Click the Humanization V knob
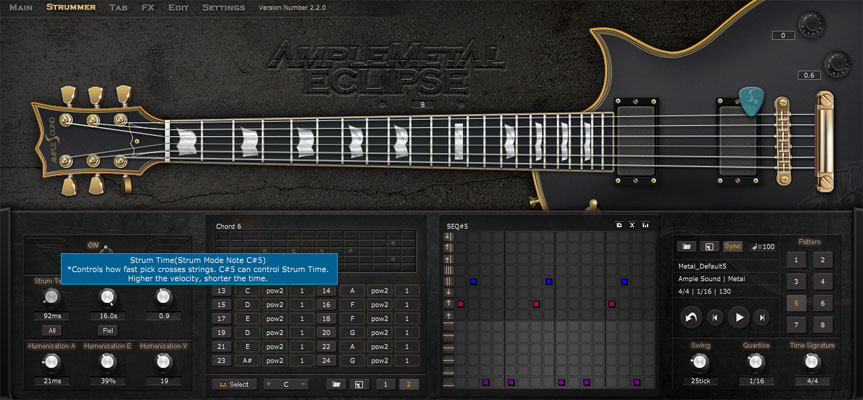Image resolution: width=863 pixels, height=400 pixels. point(162,361)
